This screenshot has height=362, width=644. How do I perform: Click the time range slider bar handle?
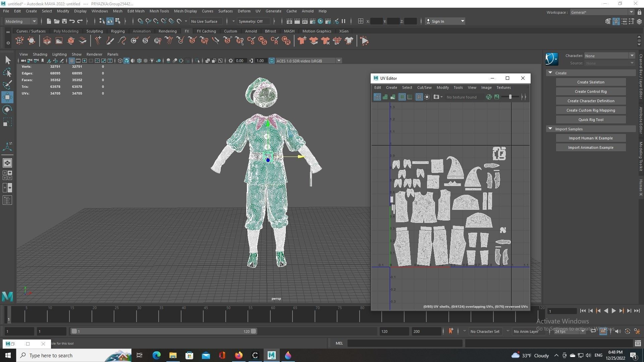tap(164, 331)
